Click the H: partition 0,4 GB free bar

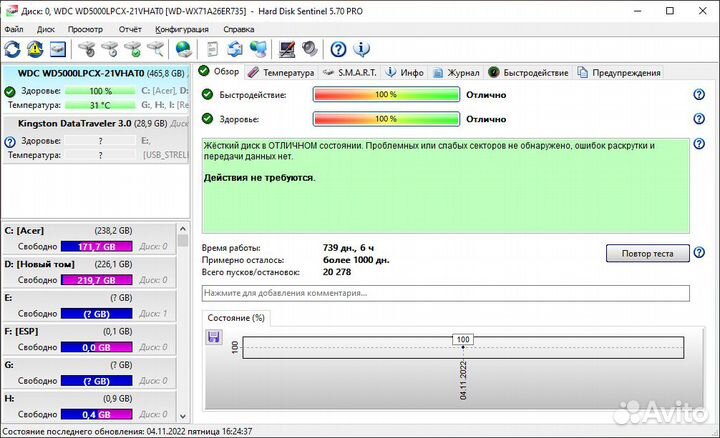96,415
